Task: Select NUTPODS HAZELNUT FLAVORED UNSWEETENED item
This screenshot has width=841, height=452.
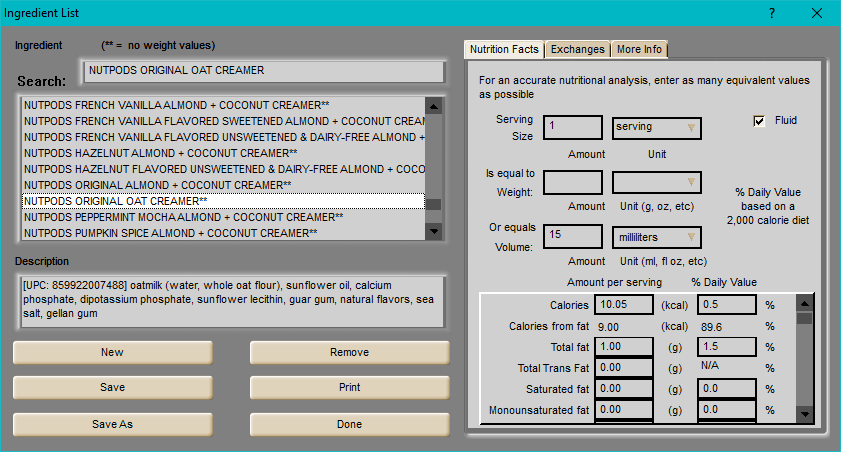Action: pos(223,169)
